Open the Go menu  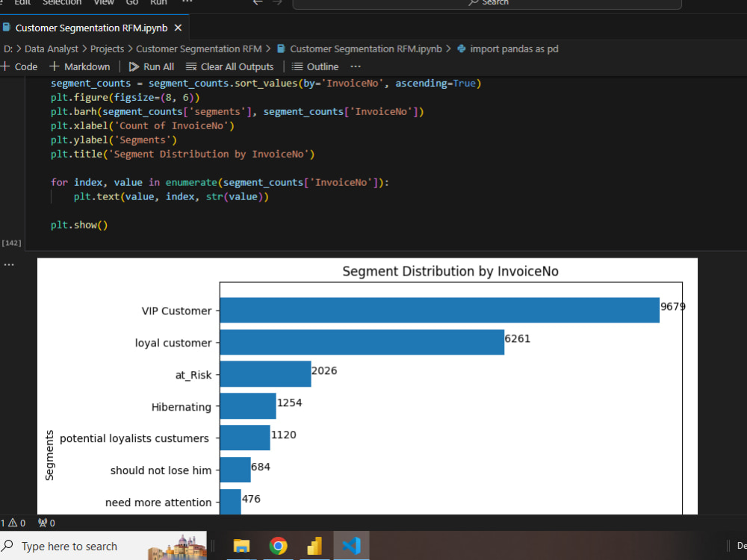132,2
